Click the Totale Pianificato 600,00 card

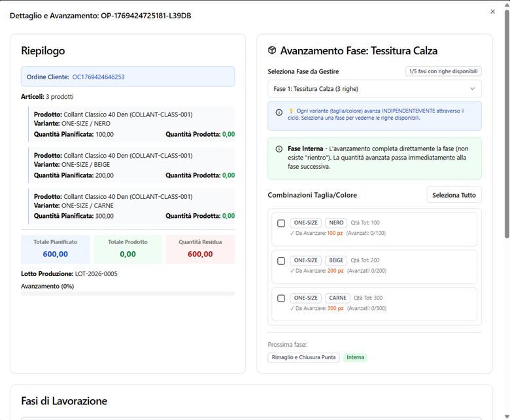pos(56,249)
